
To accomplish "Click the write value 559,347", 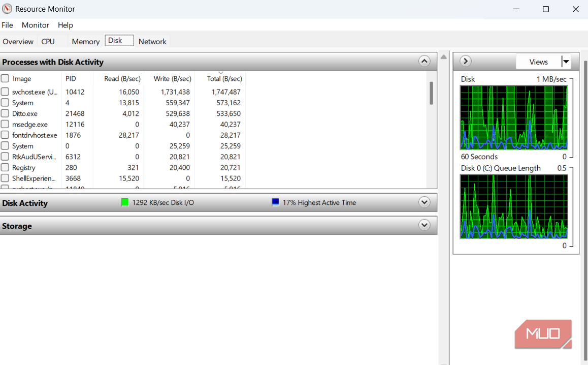I will point(178,103).
